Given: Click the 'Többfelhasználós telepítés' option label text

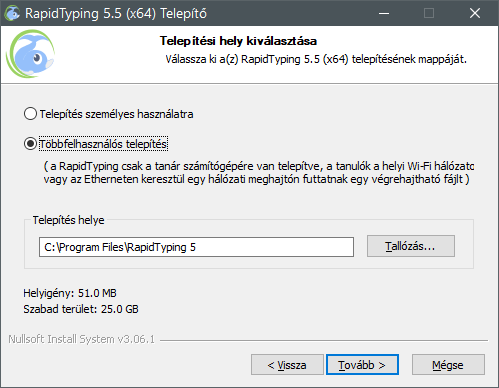Looking at the screenshot, I should point(103,144).
